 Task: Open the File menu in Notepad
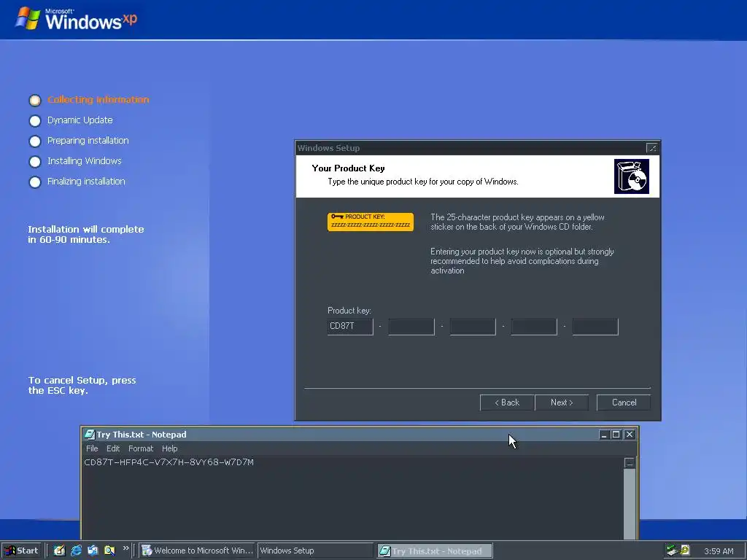click(92, 448)
